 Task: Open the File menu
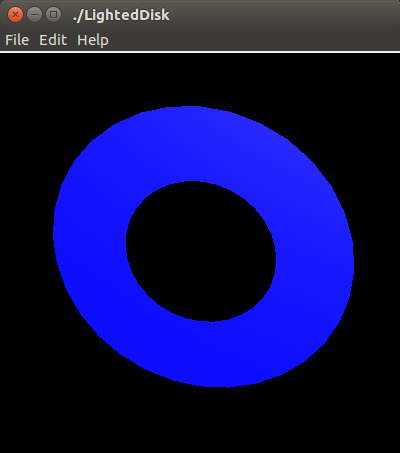coord(17,40)
